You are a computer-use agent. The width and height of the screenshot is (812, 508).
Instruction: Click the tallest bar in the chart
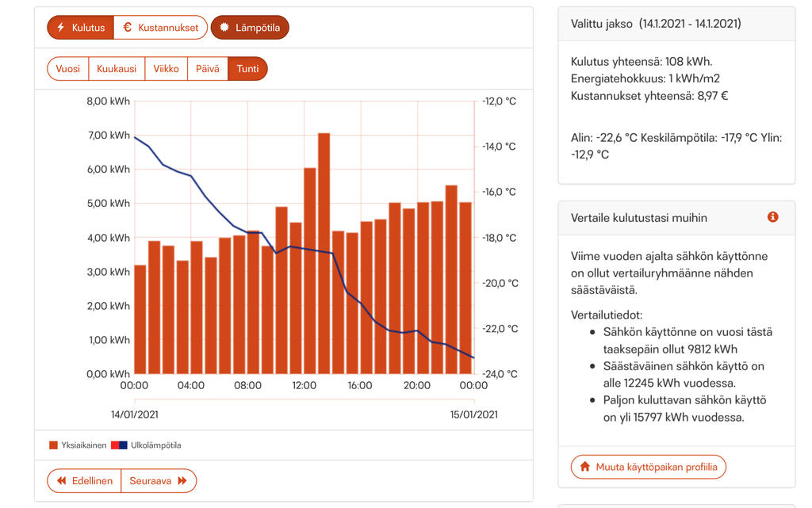pos(324,254)
